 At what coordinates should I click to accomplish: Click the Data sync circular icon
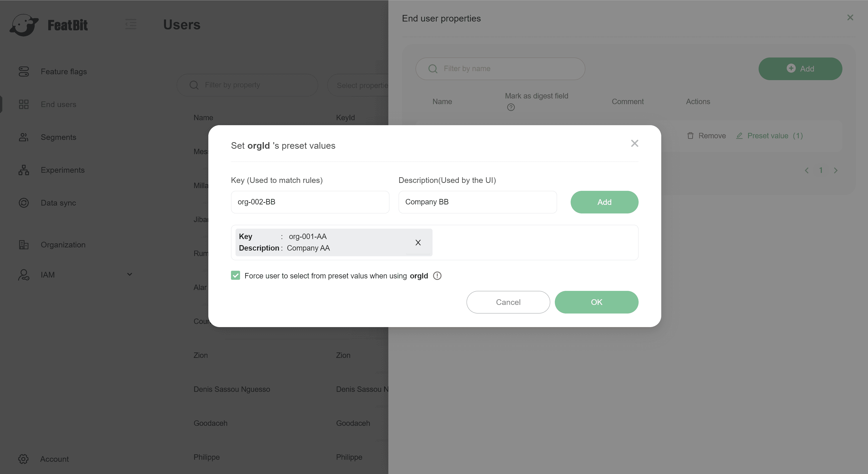(x=24, y=203)
